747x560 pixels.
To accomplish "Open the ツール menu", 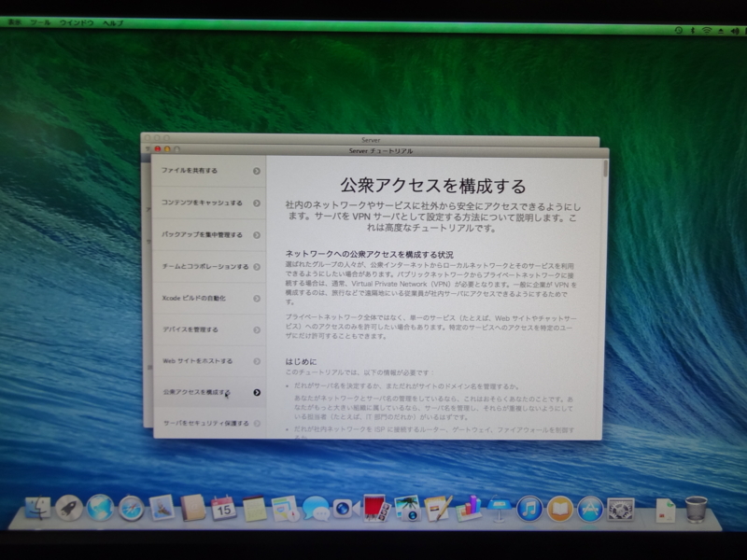I will pos(40,22).
